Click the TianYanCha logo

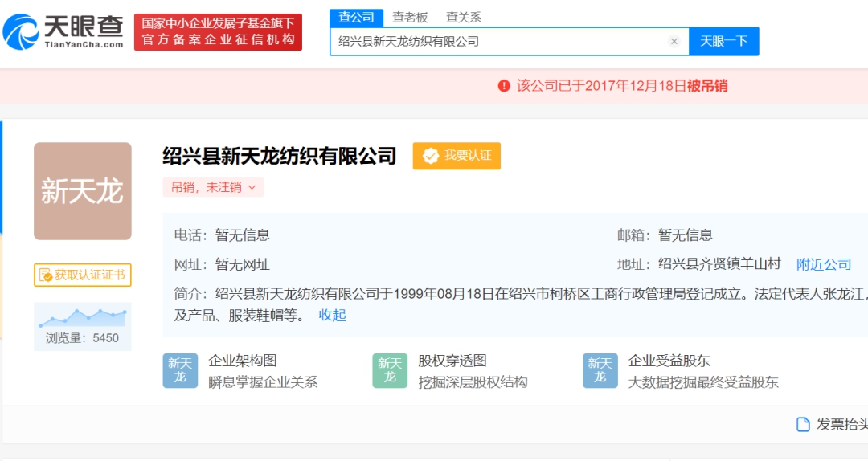[63, 31]
